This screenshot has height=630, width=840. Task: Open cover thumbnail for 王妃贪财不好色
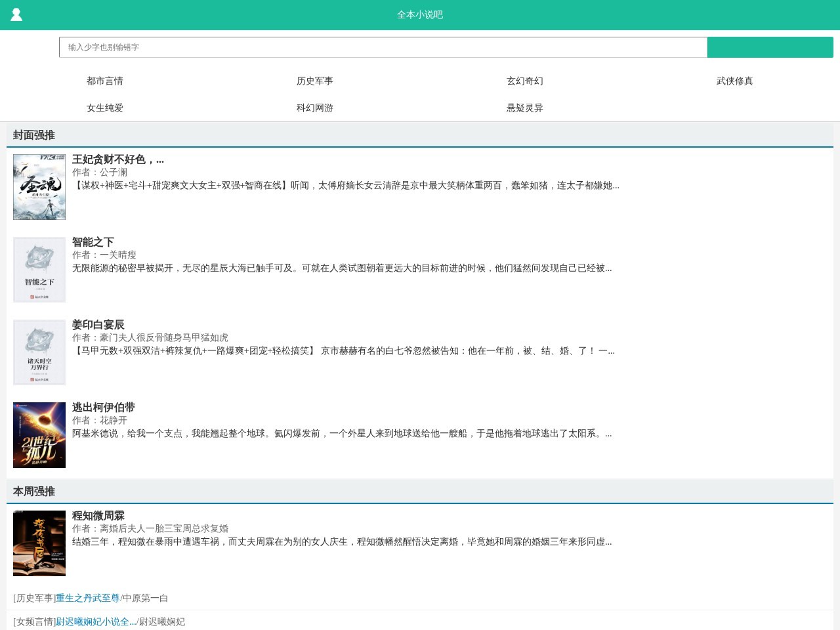tap(39, 187)
